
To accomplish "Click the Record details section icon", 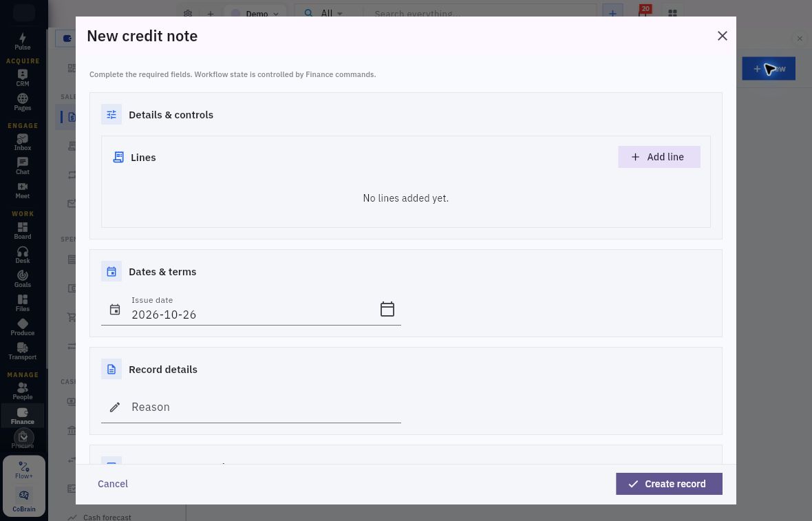I will (111, 370).
